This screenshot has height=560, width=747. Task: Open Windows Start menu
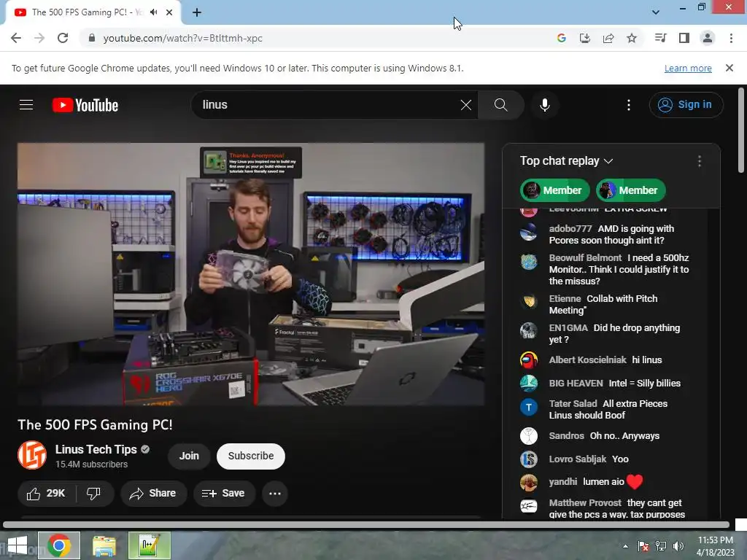pyautogui.click(x=18, y=545)
